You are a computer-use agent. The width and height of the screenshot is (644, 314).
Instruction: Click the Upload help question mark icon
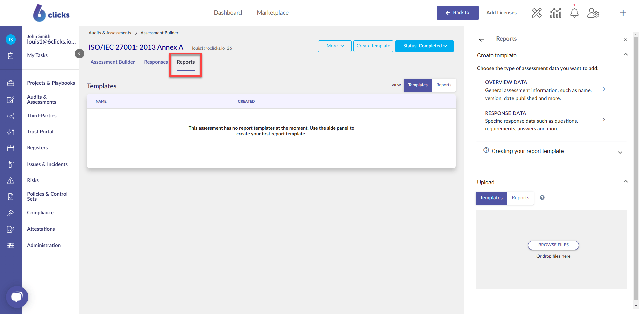point(542,198)
